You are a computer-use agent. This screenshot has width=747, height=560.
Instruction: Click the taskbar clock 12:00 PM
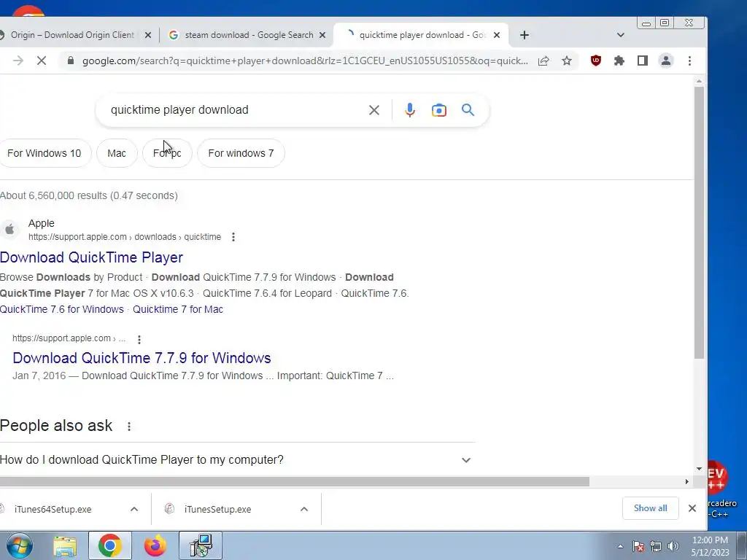click(710, 546)
